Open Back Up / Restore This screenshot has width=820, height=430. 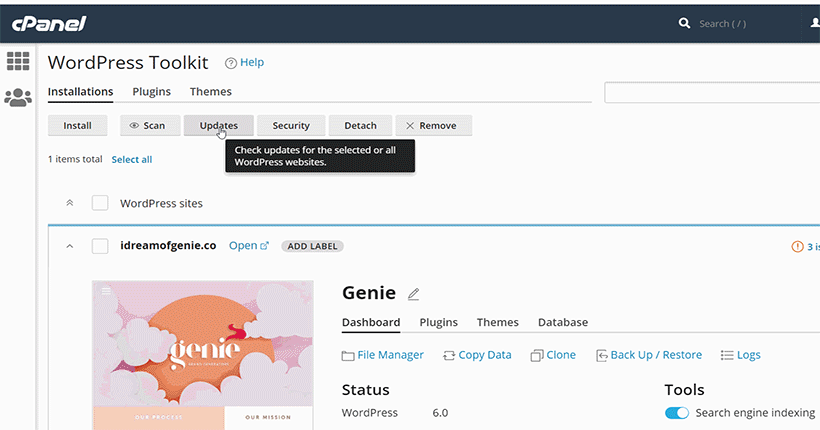click(x=649, y=355)
